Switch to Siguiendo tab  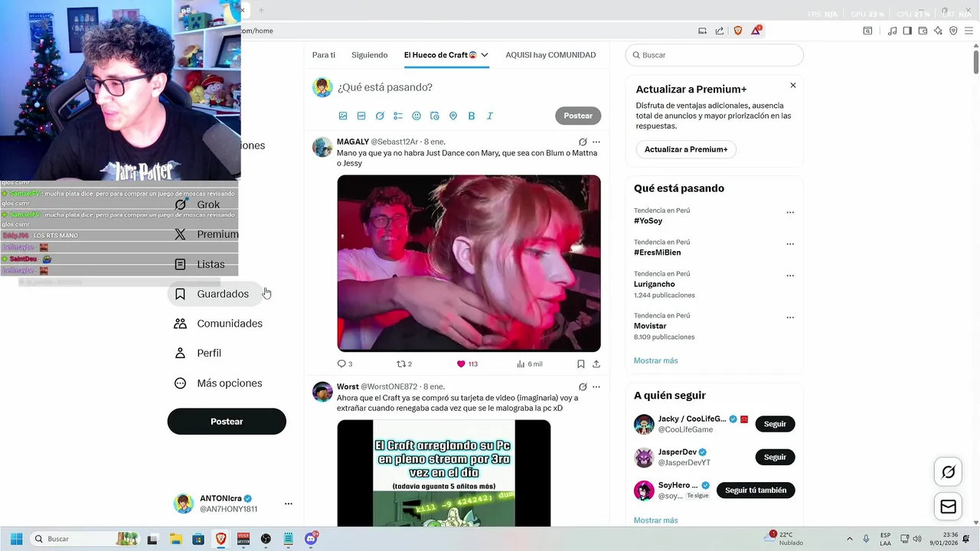[x=370, y=55]
